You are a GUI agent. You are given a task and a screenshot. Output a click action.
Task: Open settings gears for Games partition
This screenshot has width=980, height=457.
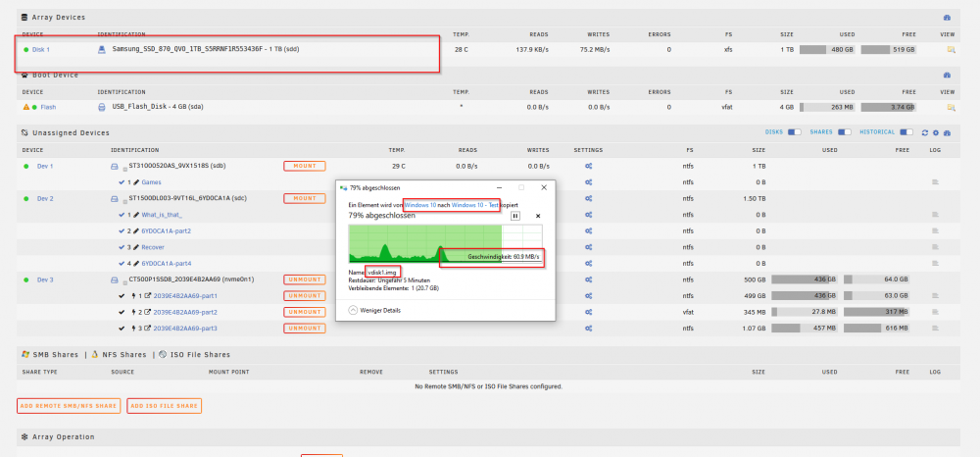click(588, 182)
